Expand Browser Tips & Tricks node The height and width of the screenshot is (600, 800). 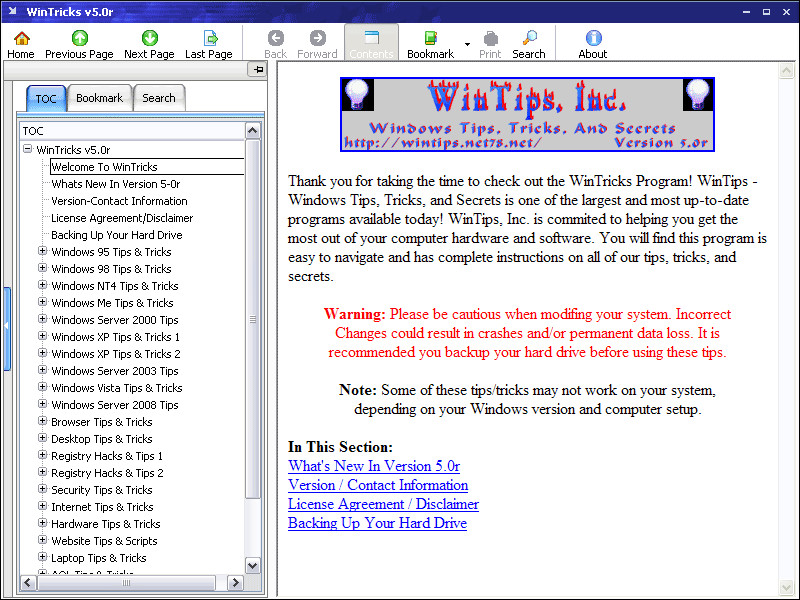click(x=43, y=421)
